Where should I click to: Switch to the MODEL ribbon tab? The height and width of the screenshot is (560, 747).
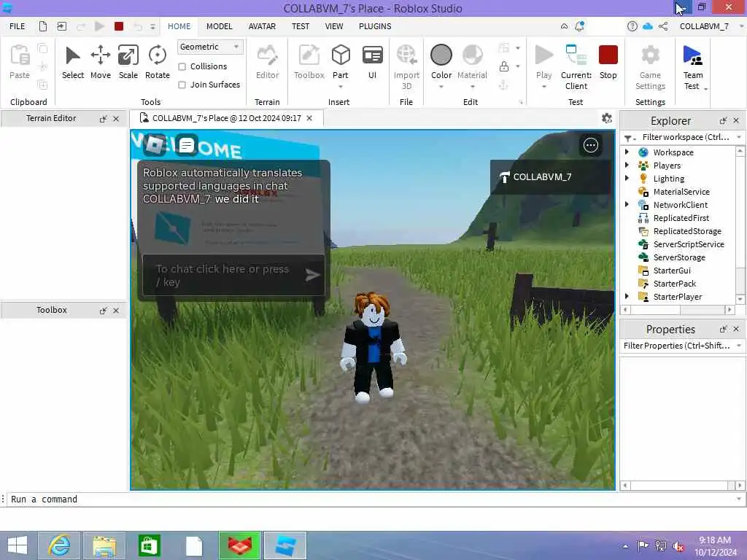(219, 26)
